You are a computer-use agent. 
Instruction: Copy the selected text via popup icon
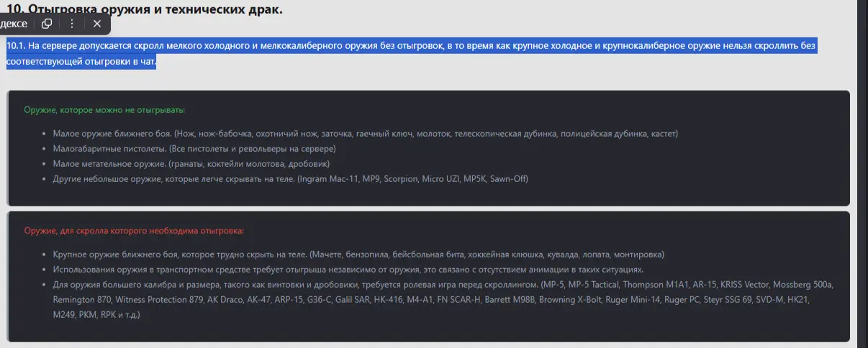pyautogui.click(x=47, y=24)
